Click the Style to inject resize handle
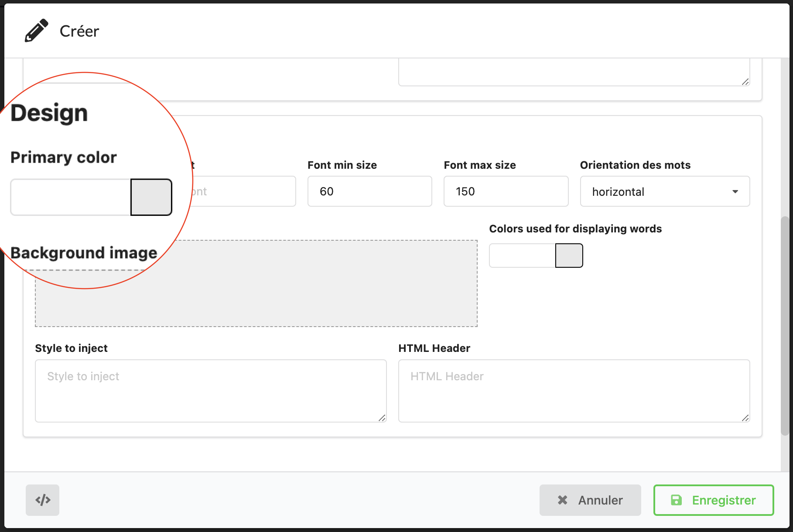This screenshot has width=793, height=532. click(382, 418)
